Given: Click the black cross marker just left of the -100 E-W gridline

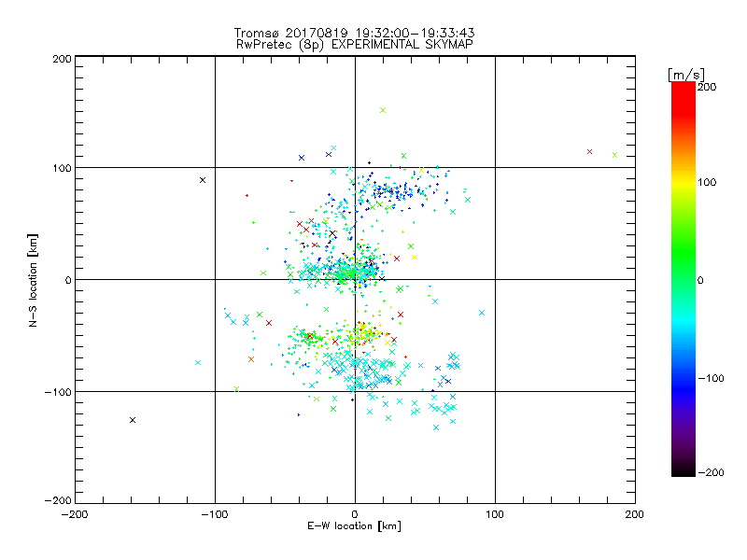Looking at the screenshot, I should (x=203, y=180).
